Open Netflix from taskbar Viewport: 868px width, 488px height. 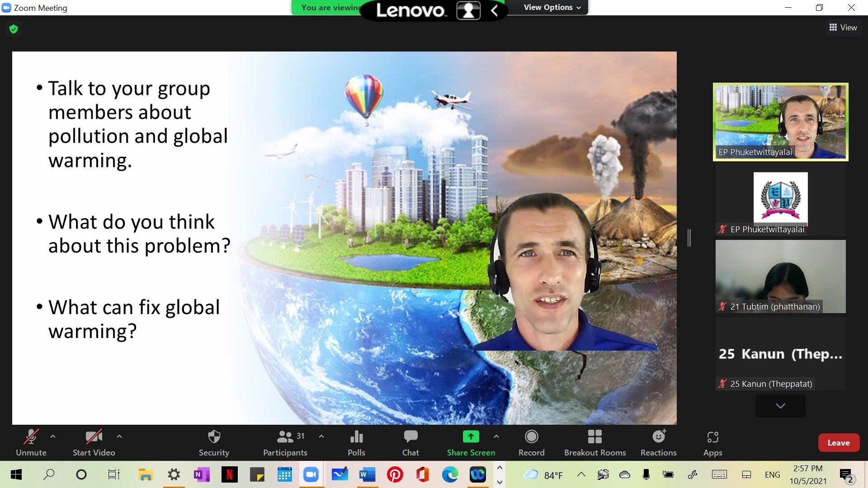(x=230, y=474)
